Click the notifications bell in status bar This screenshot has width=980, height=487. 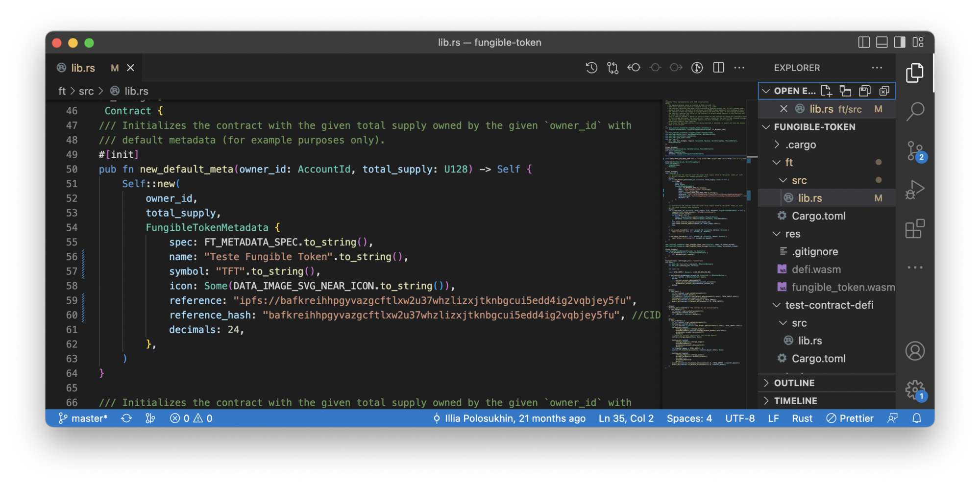[x=917, y=418]
